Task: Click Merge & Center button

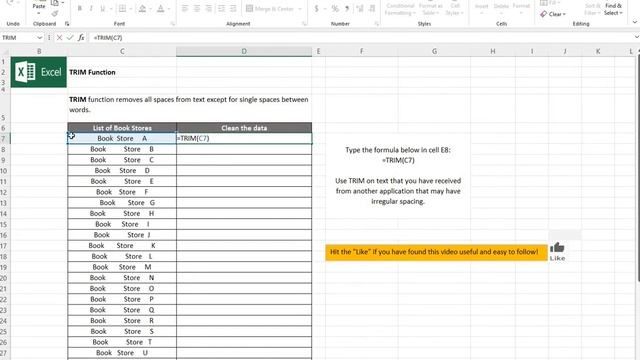Action: point(270,9)
